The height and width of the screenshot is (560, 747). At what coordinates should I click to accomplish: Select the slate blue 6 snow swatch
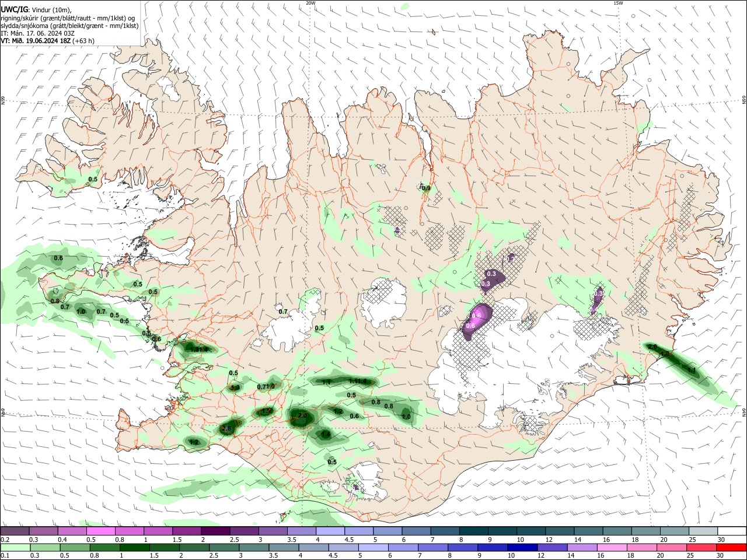[417, 531]
